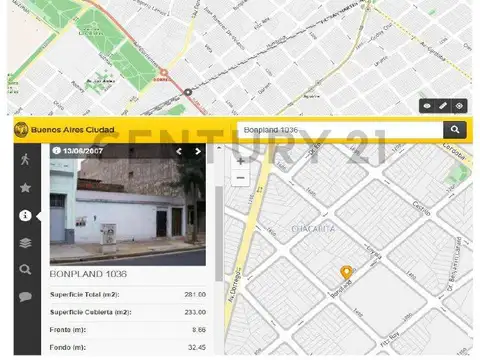The height and width of the screenshot is (360, 480).
Task: Click the Superficie Total (m2) label
Action: tap(85, 295)
